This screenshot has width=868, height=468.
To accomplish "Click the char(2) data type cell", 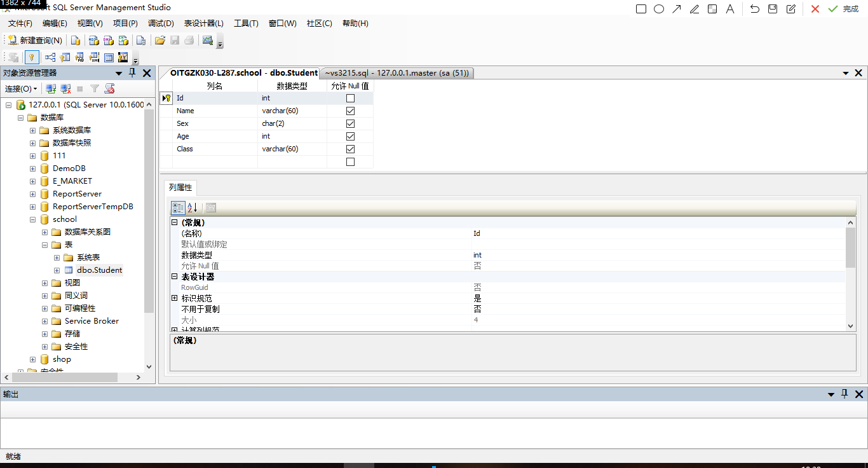I will (x=292, y=123).
